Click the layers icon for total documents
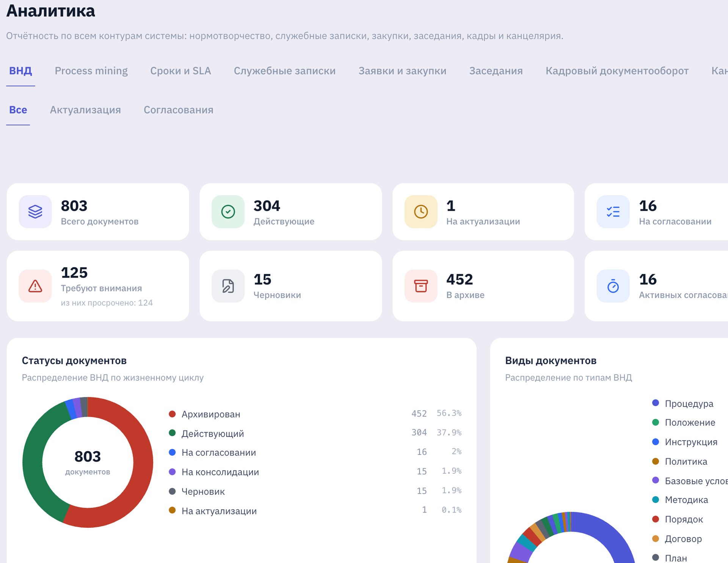This screenshot has height=563, width=728. coord(35,212)
